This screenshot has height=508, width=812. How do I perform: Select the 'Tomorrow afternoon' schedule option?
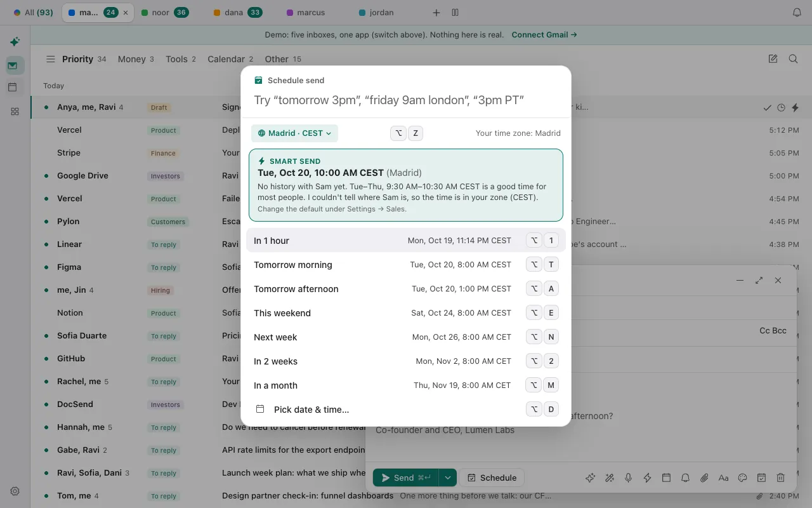tap(406, 289)
